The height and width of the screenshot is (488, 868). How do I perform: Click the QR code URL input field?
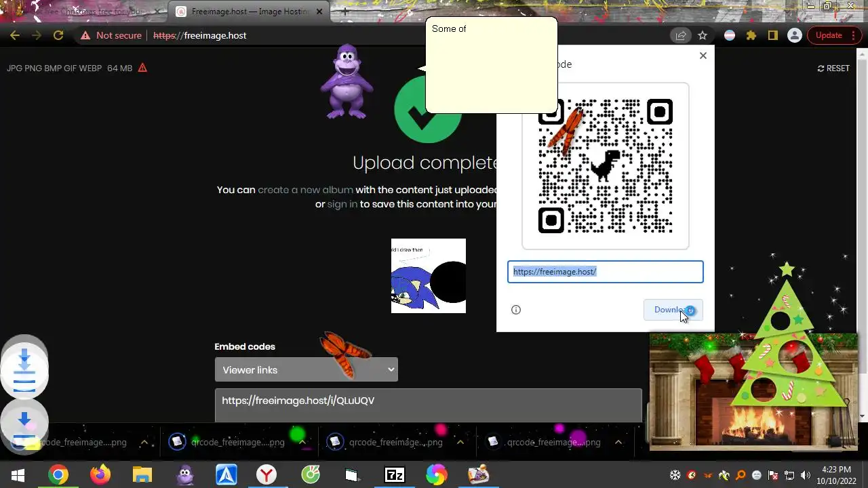click(606, 272)
